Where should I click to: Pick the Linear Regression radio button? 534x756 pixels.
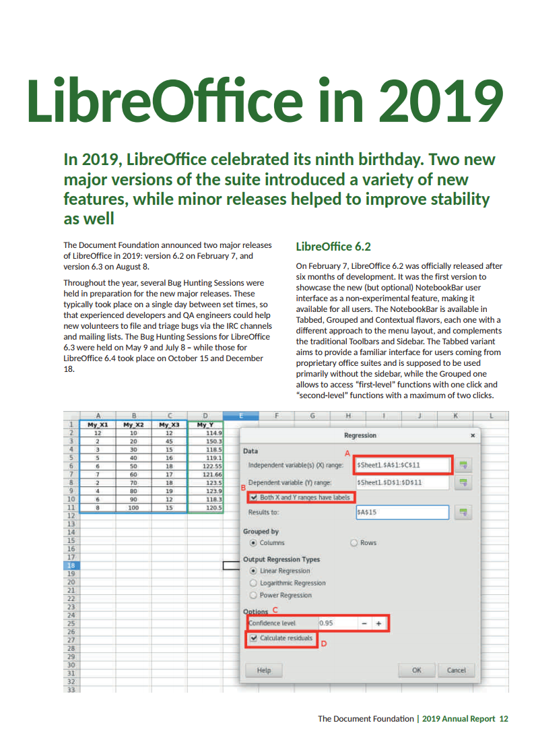pos(253,571)
